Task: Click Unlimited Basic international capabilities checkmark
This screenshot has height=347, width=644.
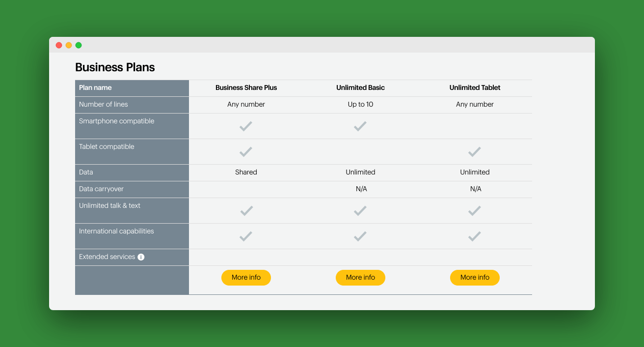Action: [360, 236]
